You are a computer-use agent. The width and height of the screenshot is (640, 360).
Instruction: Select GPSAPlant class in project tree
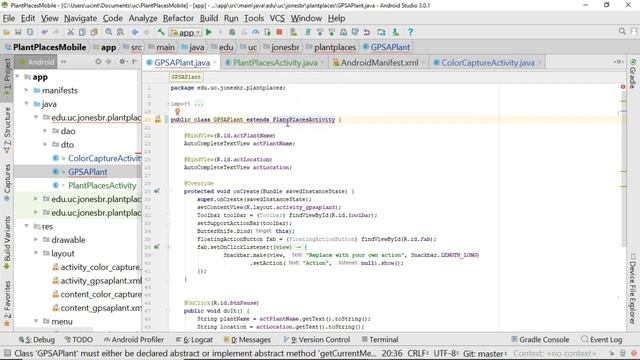click(87, 172)
